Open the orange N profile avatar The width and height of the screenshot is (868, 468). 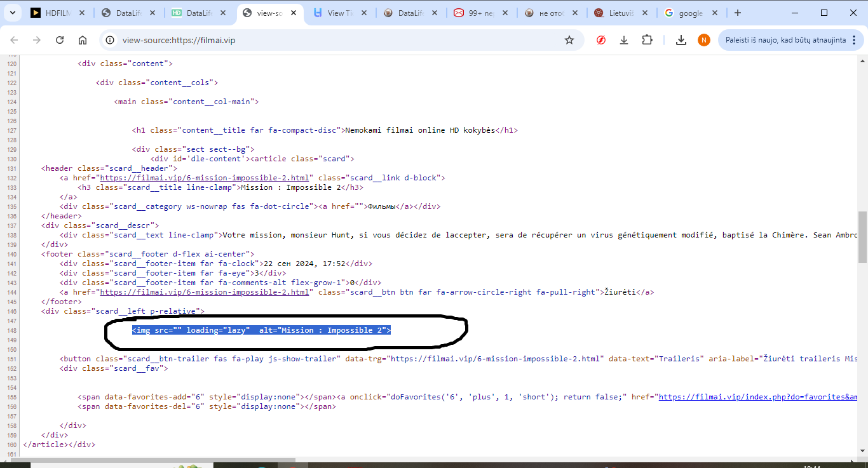703,40
